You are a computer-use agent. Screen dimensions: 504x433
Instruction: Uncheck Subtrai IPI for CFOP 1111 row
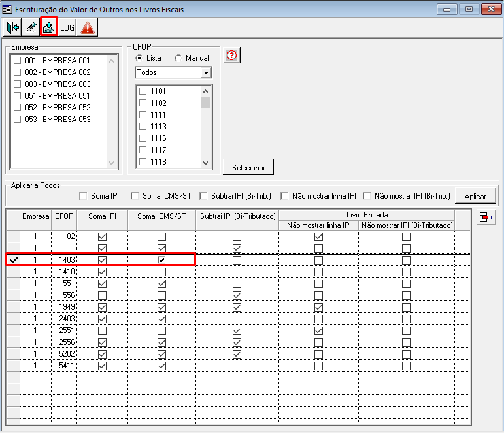tap(237, 248)
